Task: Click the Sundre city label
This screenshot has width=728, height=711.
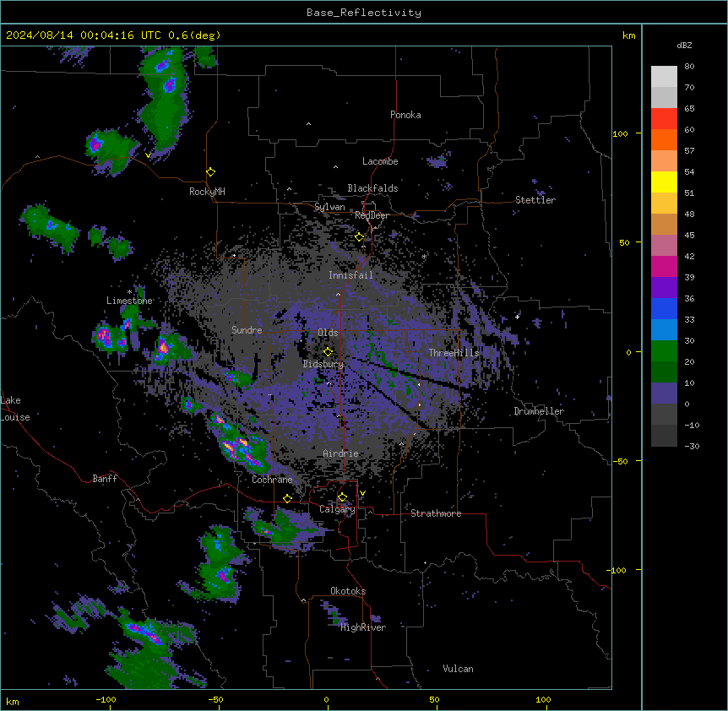Action: [247, 330]
